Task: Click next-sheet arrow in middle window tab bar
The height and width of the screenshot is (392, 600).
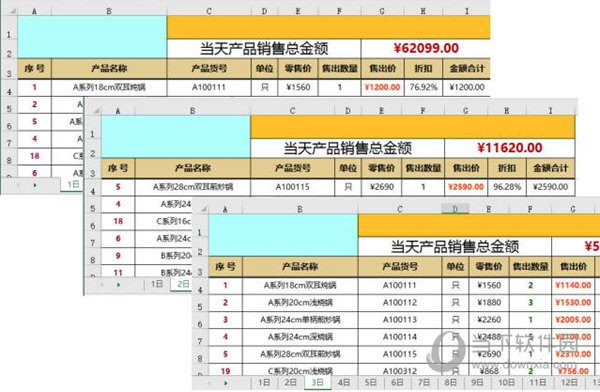Action: [x=118, y=284]
